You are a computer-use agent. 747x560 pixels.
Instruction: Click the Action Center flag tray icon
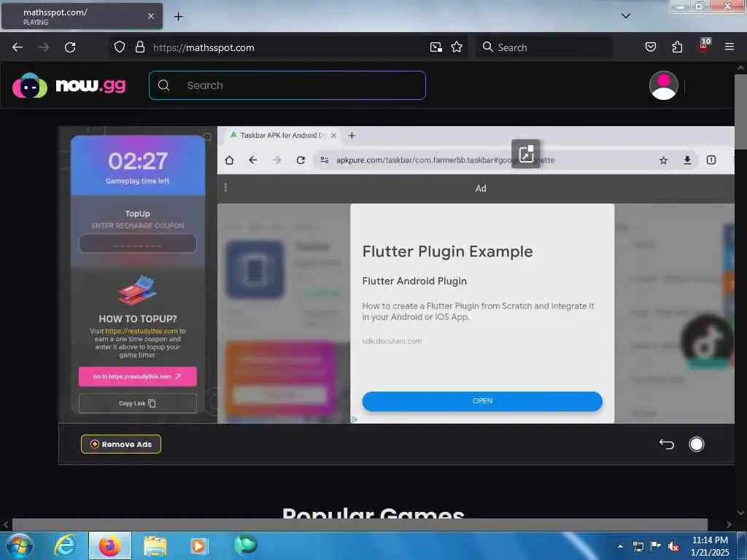click(x=656, y=546)
